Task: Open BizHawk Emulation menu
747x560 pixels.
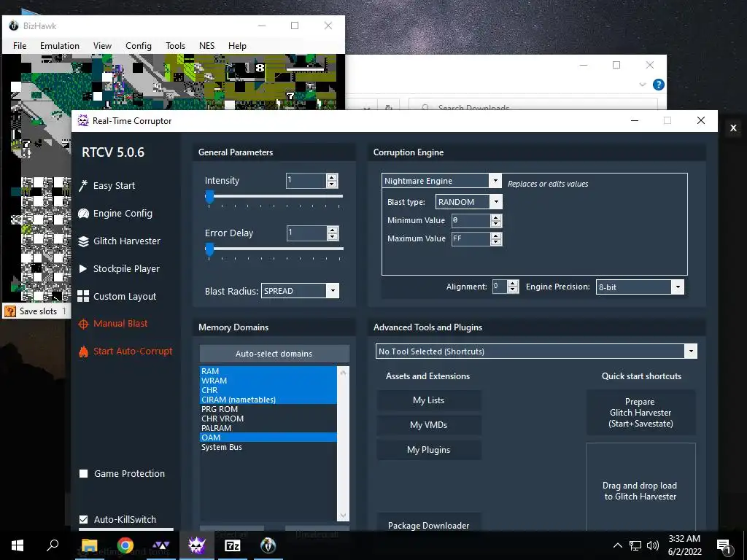Action: 60,46
